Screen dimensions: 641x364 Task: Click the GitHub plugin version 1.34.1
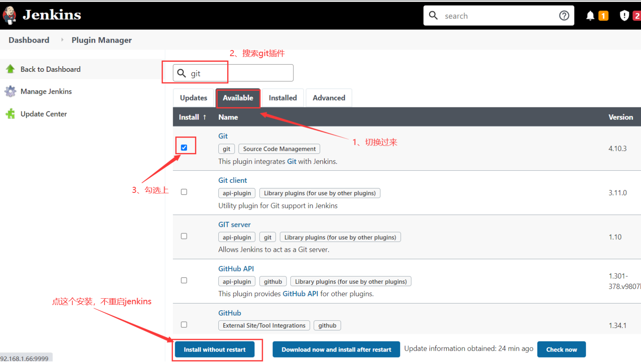(x=618, y=325)
